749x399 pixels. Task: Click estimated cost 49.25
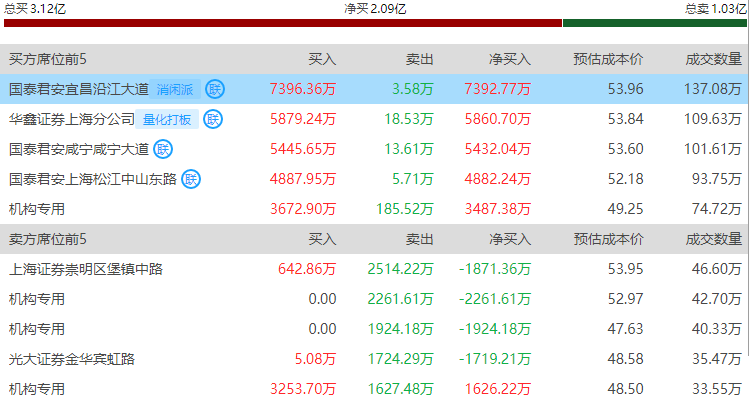[625, 209]
